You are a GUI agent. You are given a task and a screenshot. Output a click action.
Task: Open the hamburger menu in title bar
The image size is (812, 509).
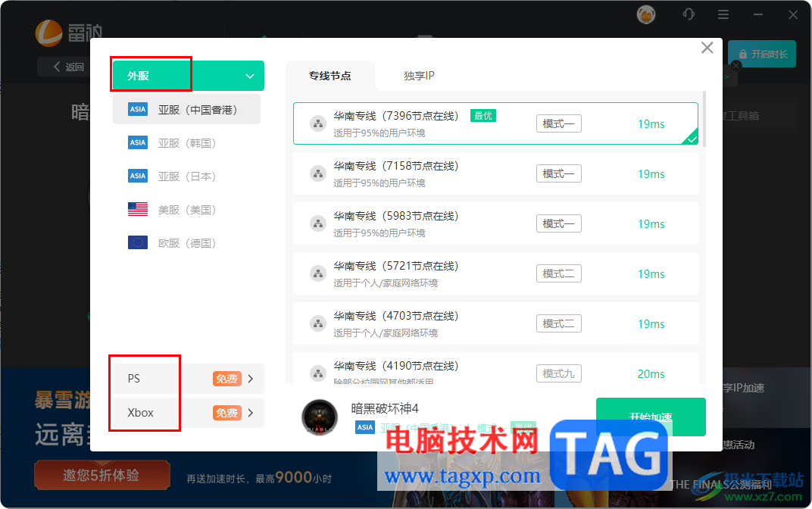click(723, 15)
